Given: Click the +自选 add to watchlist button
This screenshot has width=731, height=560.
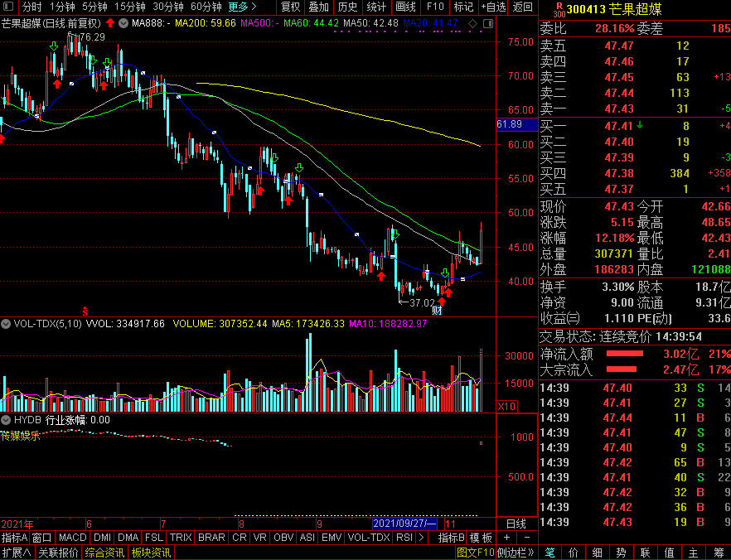Looking at the screenshot, I should click(x=492, y=7).
